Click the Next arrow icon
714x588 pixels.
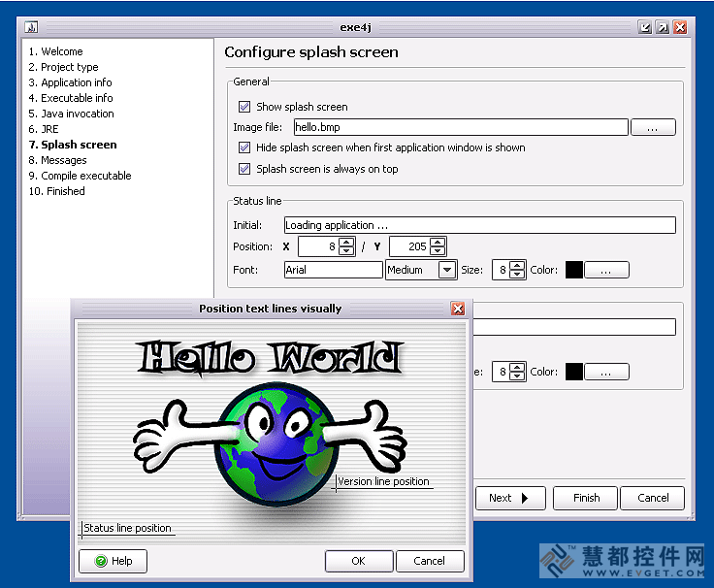click(x=525, y=498)
